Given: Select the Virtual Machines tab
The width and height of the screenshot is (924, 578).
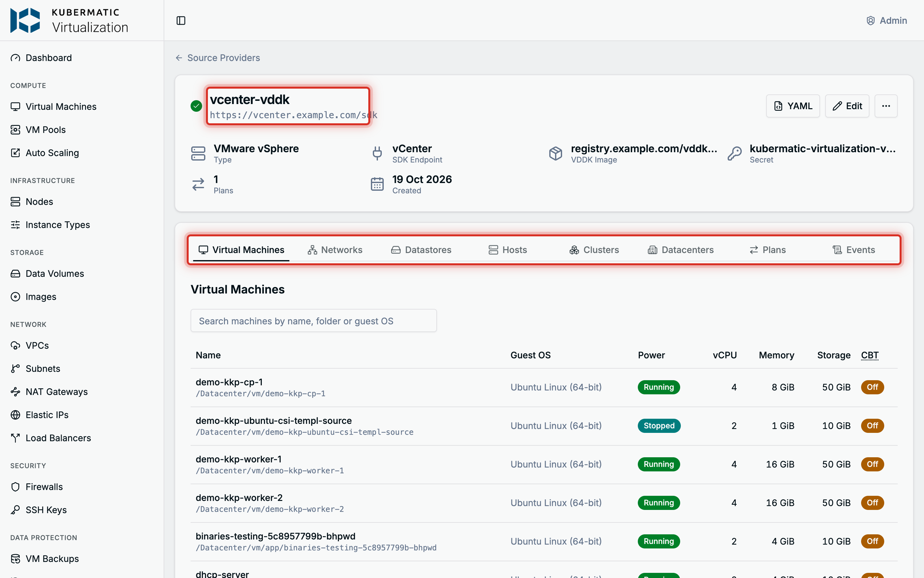Looking at the screenshot, I should (241, 250).
